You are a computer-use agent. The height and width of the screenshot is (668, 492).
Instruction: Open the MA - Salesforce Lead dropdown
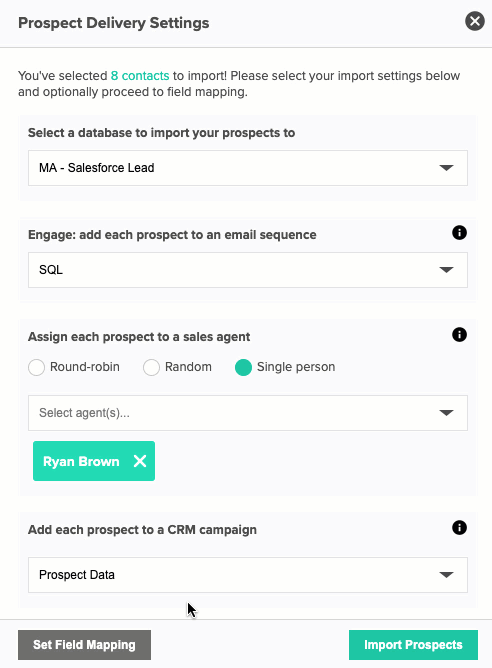point(248,168)
